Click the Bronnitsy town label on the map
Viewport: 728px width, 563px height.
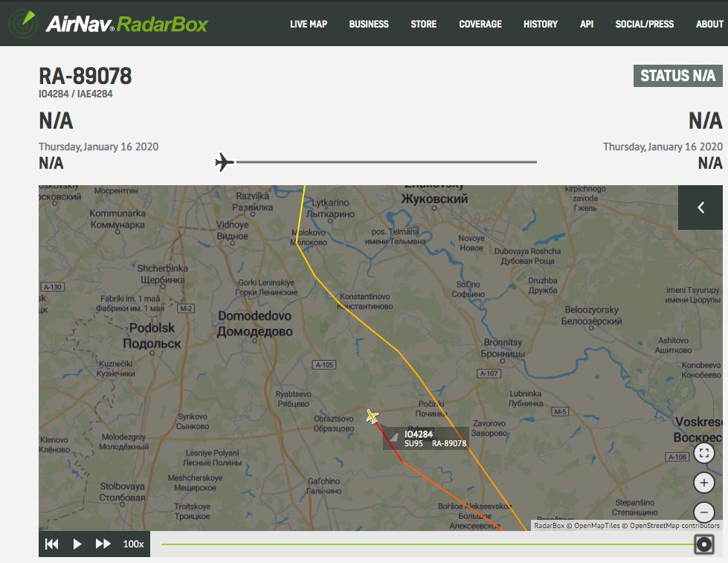[503, 347]
